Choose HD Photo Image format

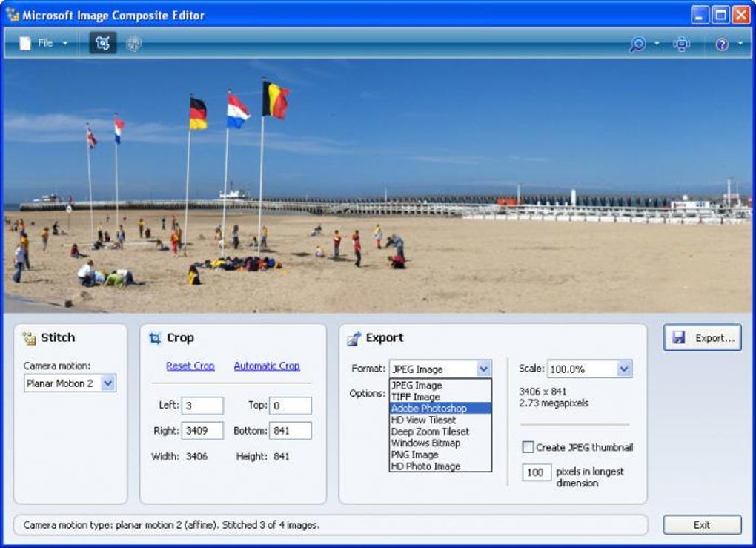click(x=440, y=466)
